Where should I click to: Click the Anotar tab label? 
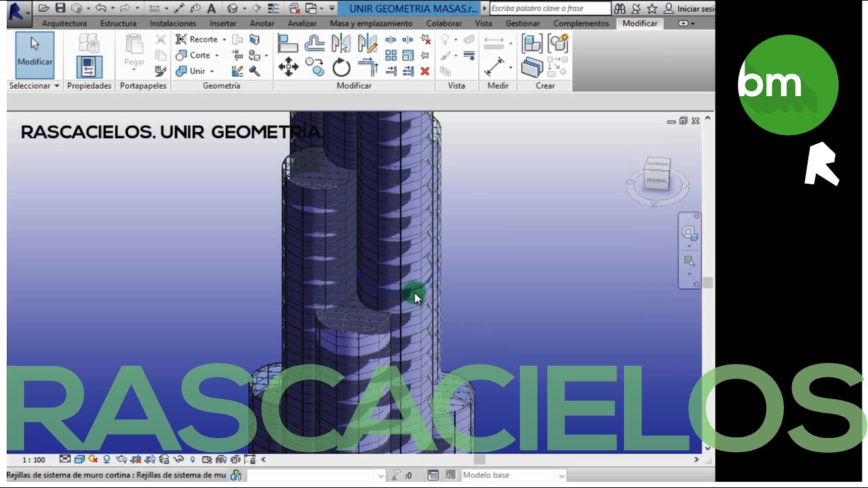(262, 23)
